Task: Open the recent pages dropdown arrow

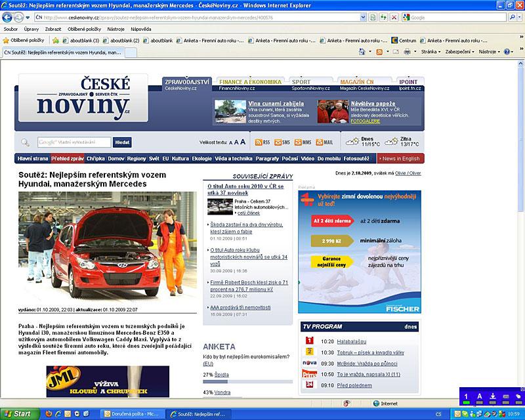Action: [28, 18]
